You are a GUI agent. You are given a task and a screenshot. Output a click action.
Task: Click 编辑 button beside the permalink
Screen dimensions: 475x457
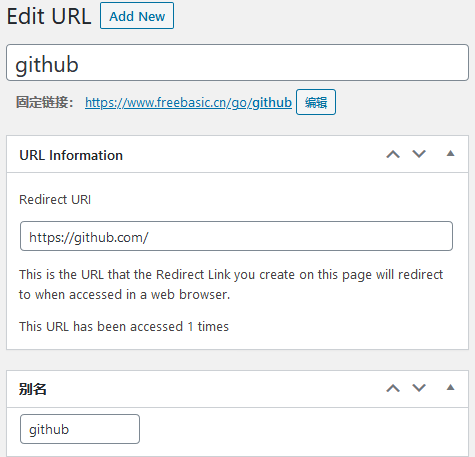coord(316,102)
